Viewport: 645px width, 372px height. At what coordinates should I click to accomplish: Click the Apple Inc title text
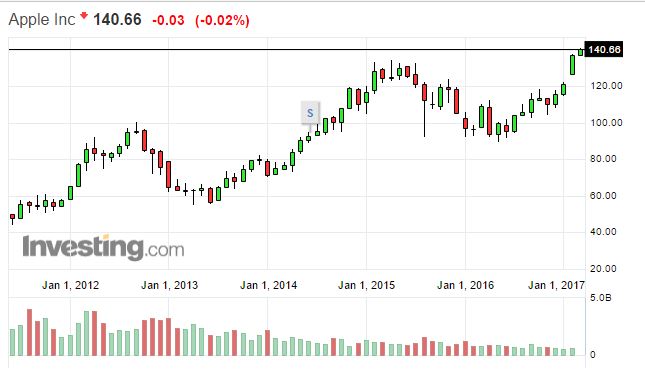[x=42, y=20]
